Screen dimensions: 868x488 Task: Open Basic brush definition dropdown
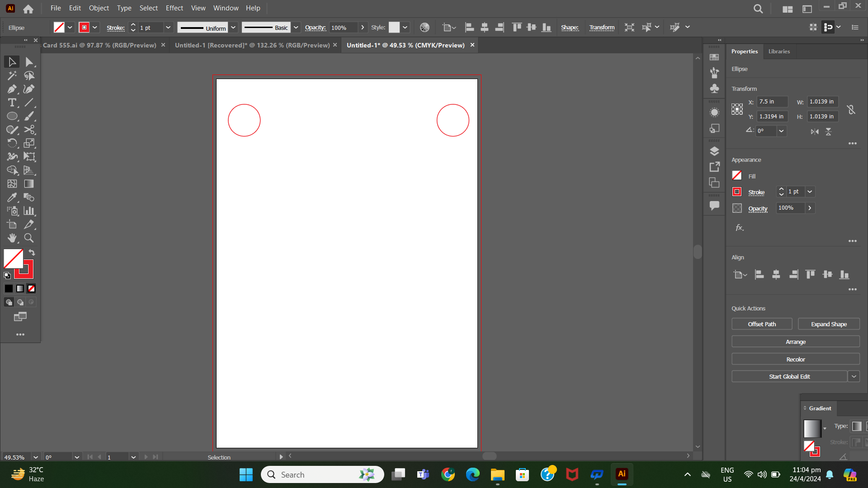(296, 28)
